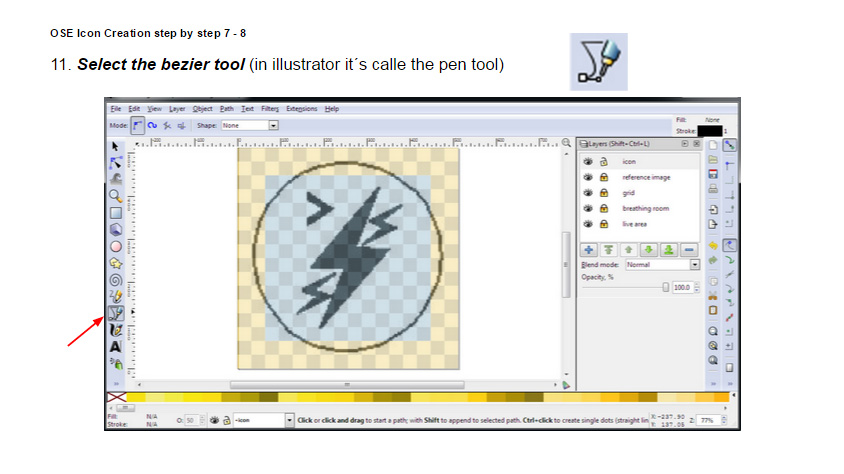The width and height of the screenshot is (844, 474).
Task: Click the Spiral tool
Action: 115,279
